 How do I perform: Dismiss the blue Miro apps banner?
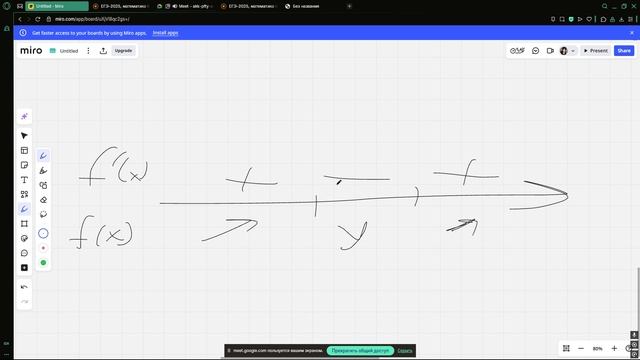coord(632,33)
